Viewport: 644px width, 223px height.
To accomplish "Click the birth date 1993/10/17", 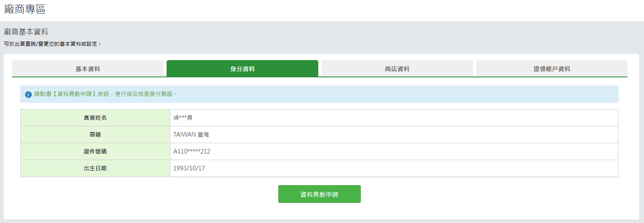I will point(189,168).
